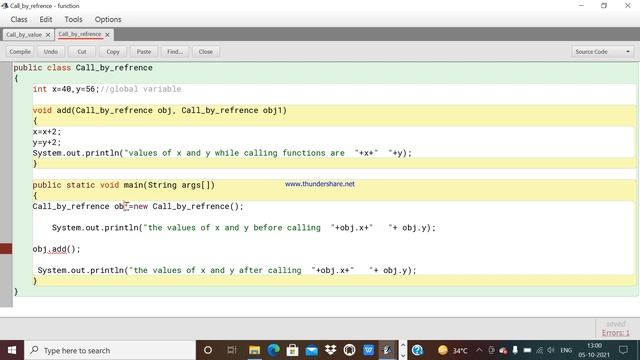Open the Class menu
This screenshot has width=640, height=360.
click(19, 19)
